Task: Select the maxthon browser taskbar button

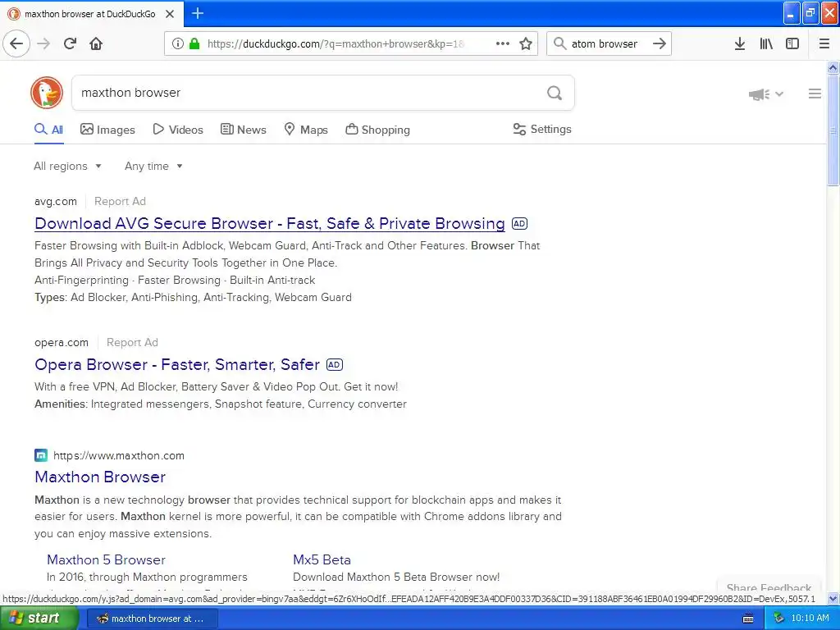Action: click(x=152, y=619)
